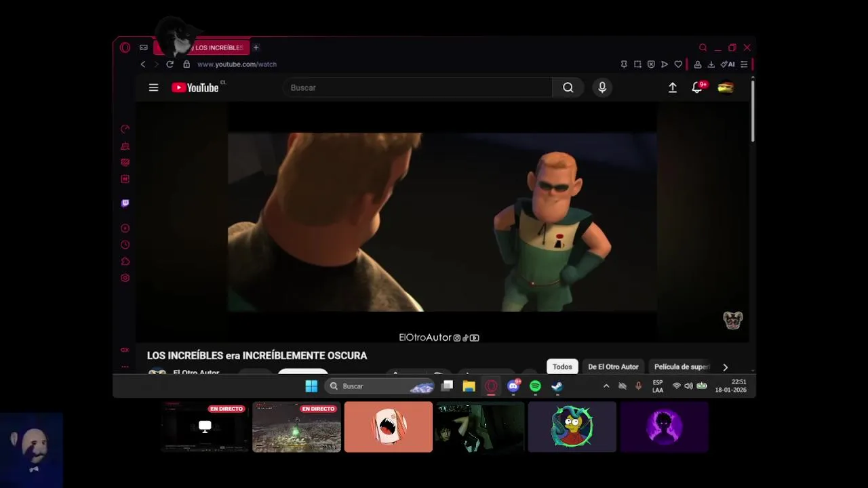Open the player arrow icon in toolbar
The image size is (868, 488).
click(665, 64)
